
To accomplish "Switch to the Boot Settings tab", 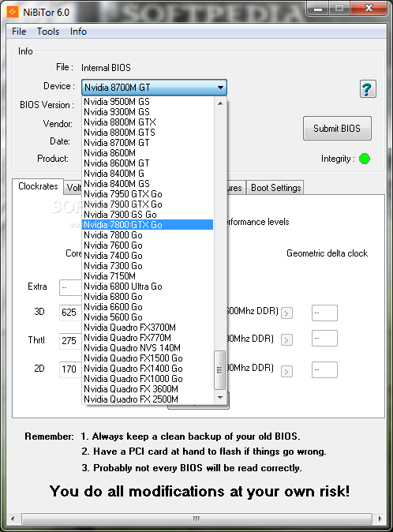I will (x=275, y=188).
